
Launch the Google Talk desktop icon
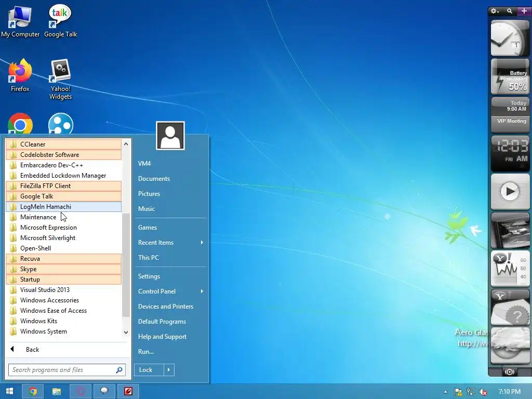pyautogui.click(x=60, y=21)
